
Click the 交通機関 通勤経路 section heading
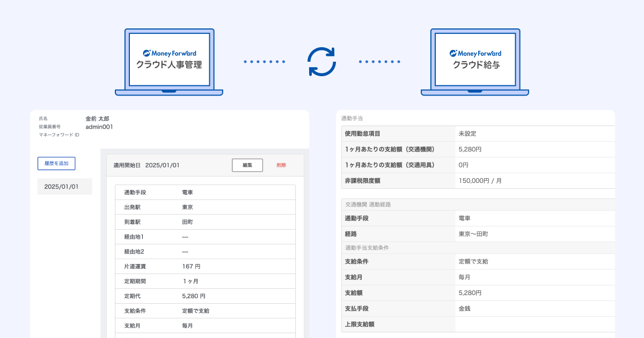pyautogui.click(x=368, y=204)
